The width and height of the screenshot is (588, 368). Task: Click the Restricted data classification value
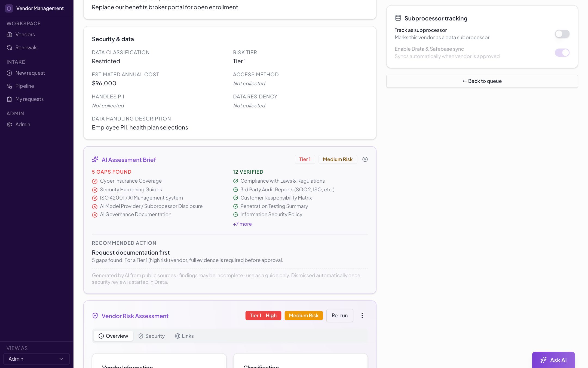[x=106, y=61]
